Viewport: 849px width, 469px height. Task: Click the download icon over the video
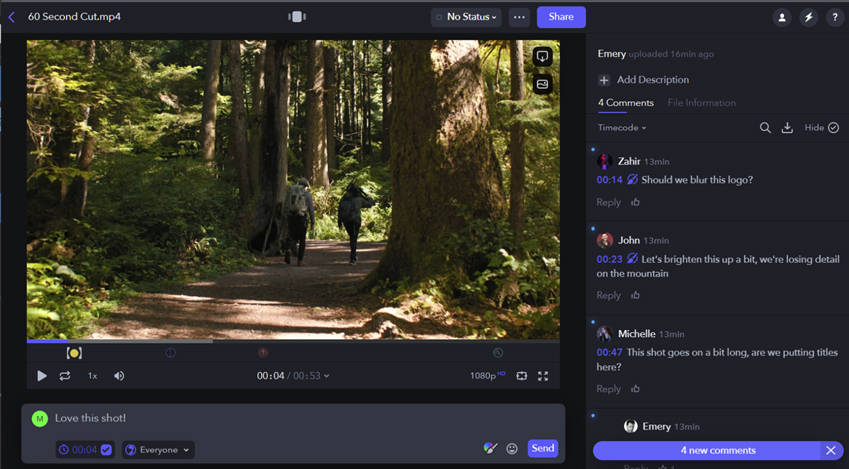[542, 56]
